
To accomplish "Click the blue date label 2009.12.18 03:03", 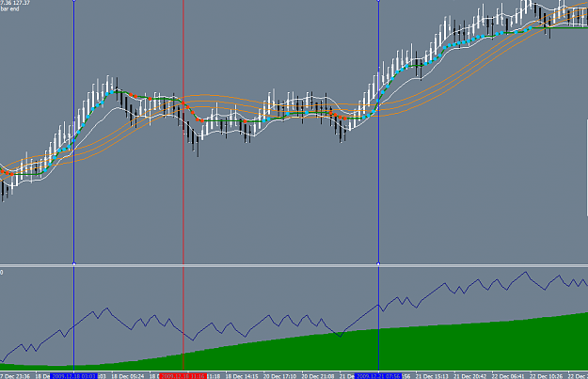I will click(73, 376).
